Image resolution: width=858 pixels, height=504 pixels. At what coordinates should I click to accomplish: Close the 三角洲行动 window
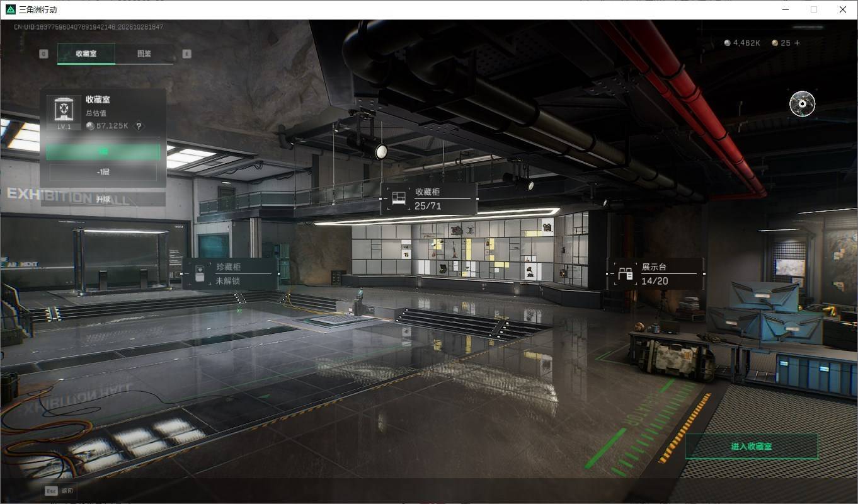click(x=843, y=9)
